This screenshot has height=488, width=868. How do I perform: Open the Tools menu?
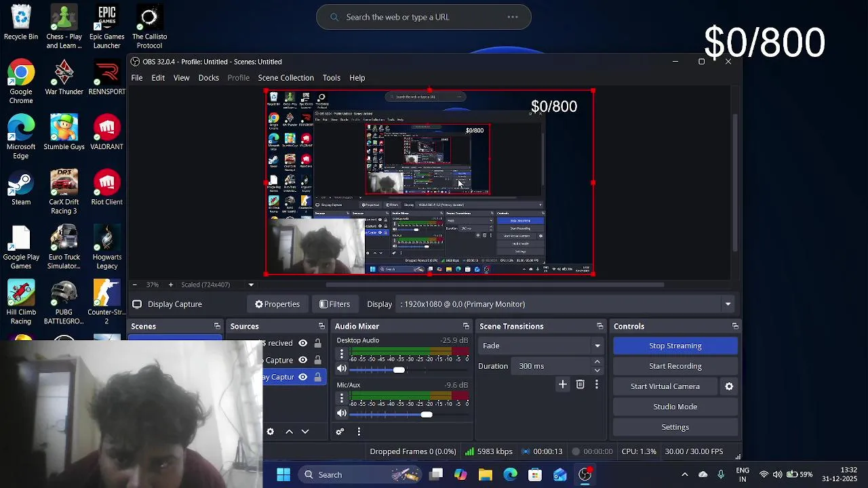point(331,78)
